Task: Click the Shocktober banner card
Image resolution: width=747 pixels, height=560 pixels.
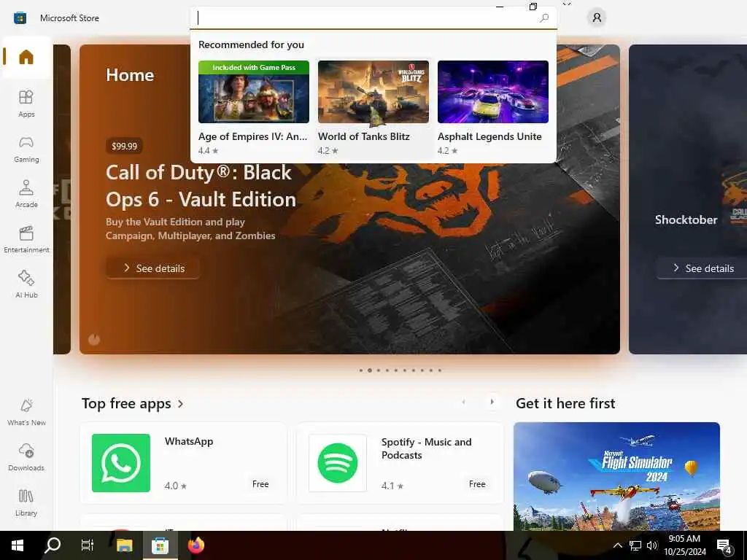Action: [688, 199]
